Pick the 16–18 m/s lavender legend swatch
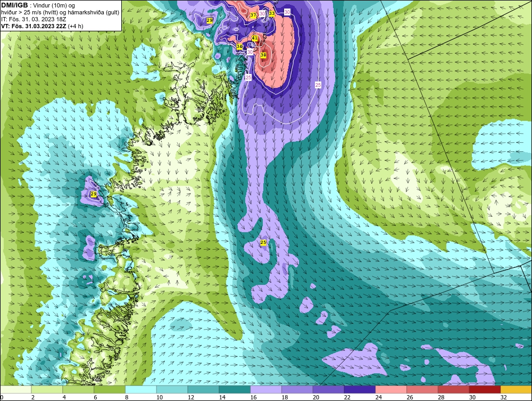The image size is (532, 401). point(266,389)
